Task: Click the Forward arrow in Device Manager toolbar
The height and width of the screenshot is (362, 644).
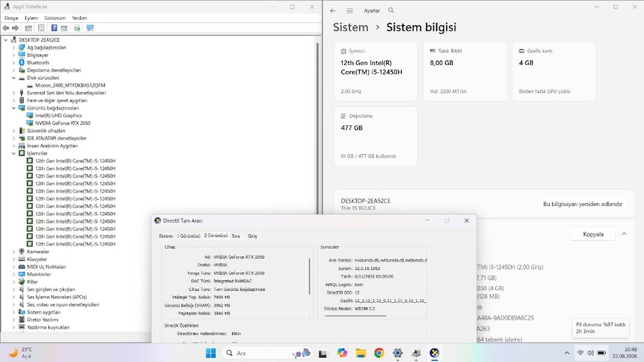Action: coord(16,28)
